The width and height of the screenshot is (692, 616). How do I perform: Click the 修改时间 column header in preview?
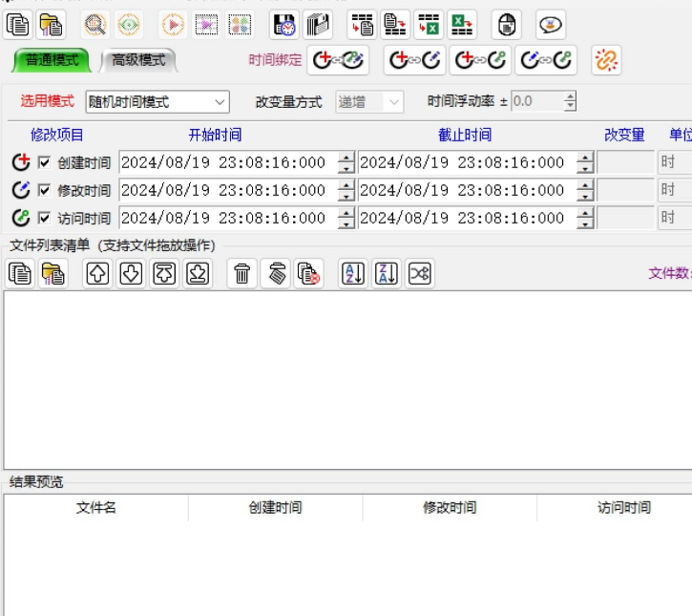(450, 508)
